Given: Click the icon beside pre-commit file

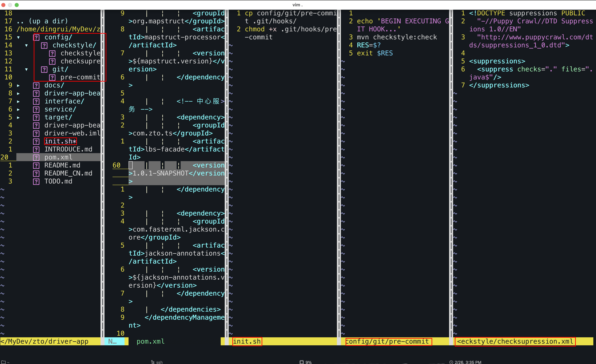Looking at the screenshot, I should pos(52,78).
